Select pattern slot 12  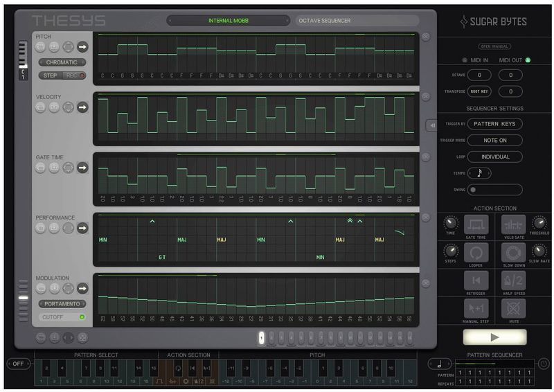point(370,337)
